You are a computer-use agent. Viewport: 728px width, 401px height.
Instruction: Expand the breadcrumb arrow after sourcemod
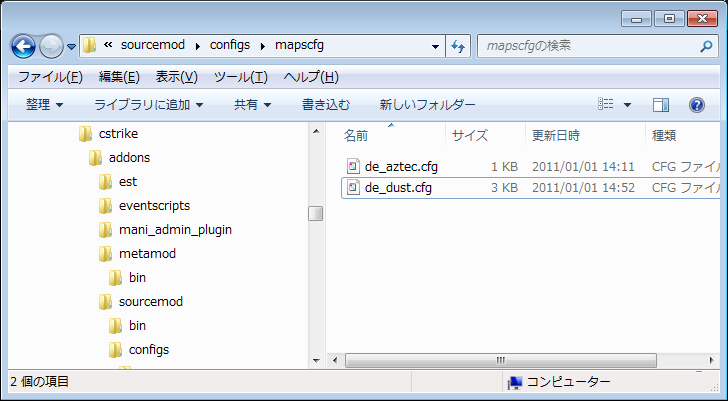[x=198, y=46]
